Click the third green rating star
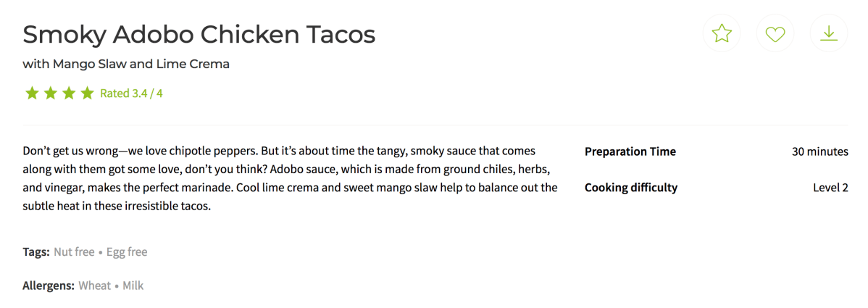 click(x=69, y=93)
